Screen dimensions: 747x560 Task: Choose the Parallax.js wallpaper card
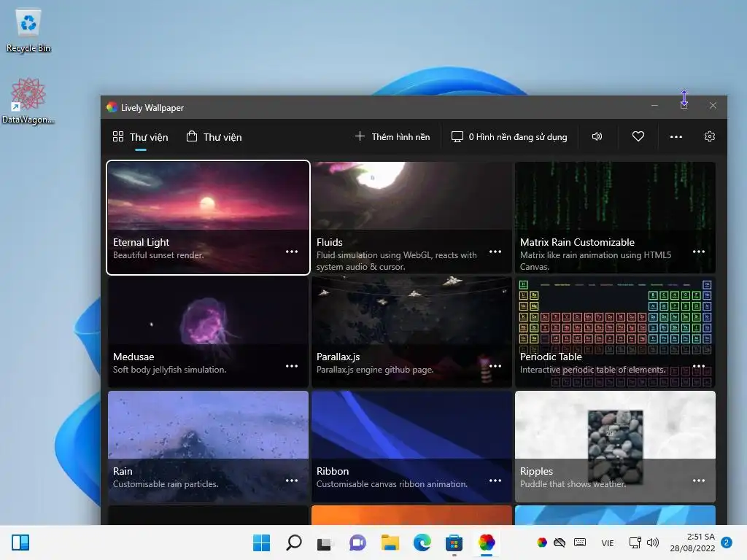411,332
